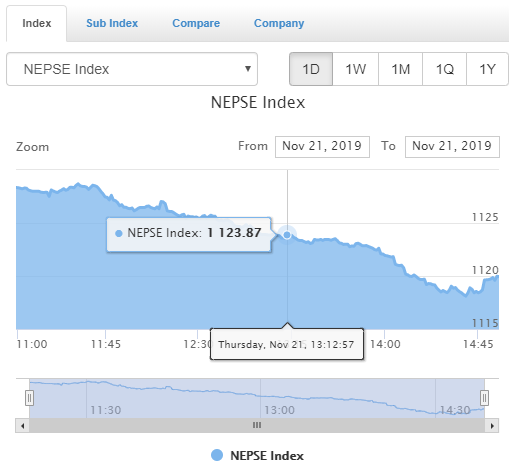Click the highlighted data point on chart
513x465 pixels.
point(287,235)
